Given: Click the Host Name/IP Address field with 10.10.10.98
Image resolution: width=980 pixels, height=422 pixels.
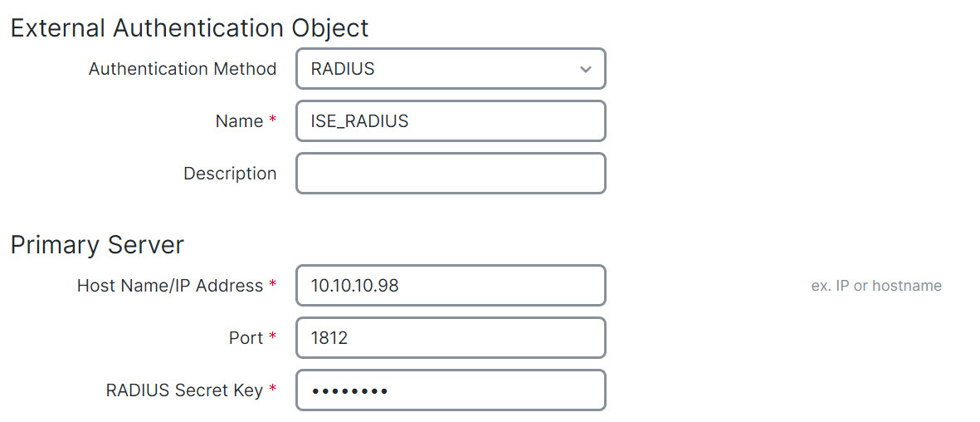Looking at the screenshot, I should pos(451,286).
